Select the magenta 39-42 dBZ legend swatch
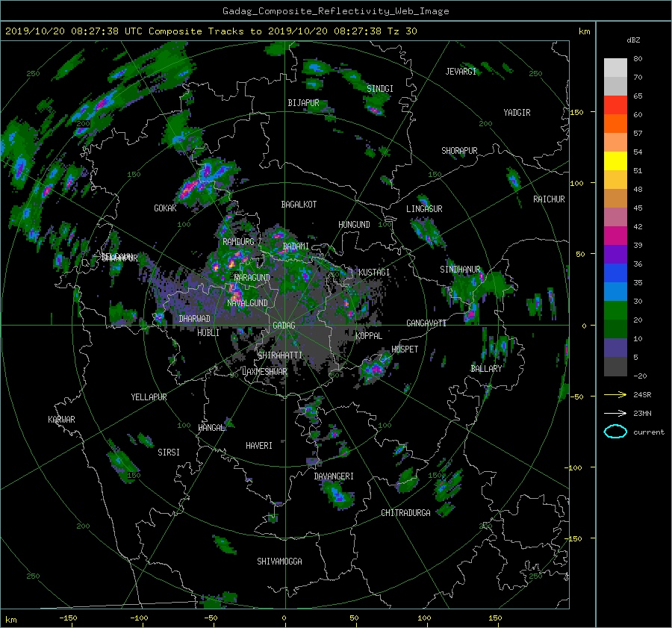 pos(615,236)
